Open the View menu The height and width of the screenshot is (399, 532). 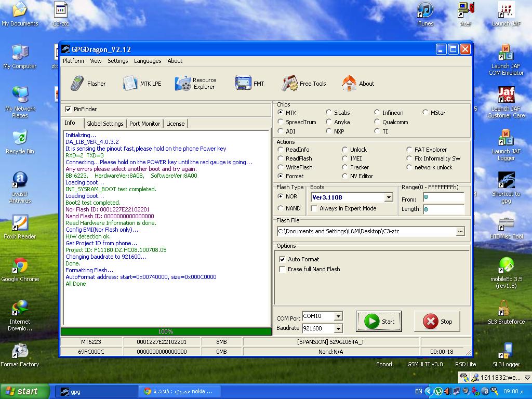[96, 61]
